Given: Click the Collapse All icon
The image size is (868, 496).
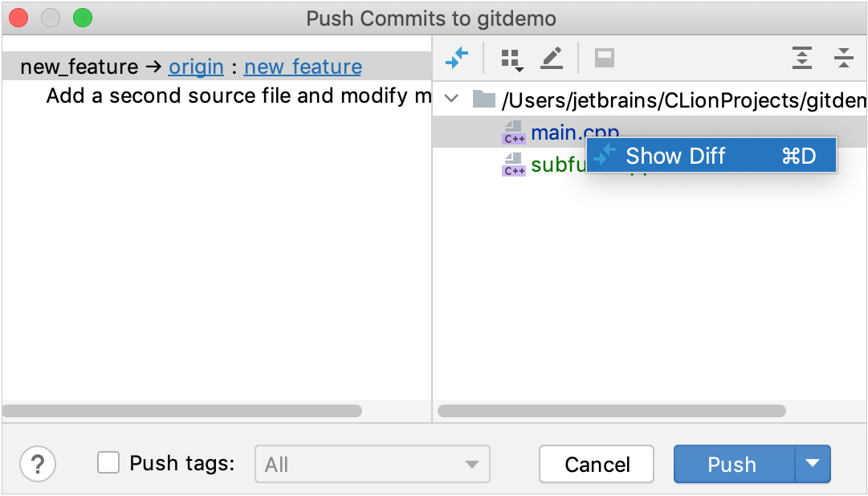Looking at the screenshot, I should 843,57.
